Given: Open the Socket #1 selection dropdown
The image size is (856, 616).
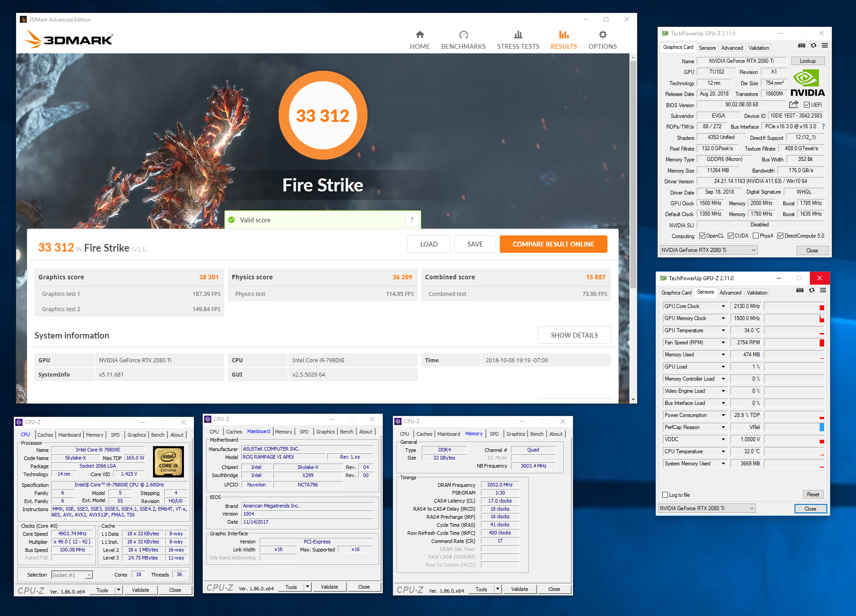Looking at the screenshot, I should [x=72, y=575].
